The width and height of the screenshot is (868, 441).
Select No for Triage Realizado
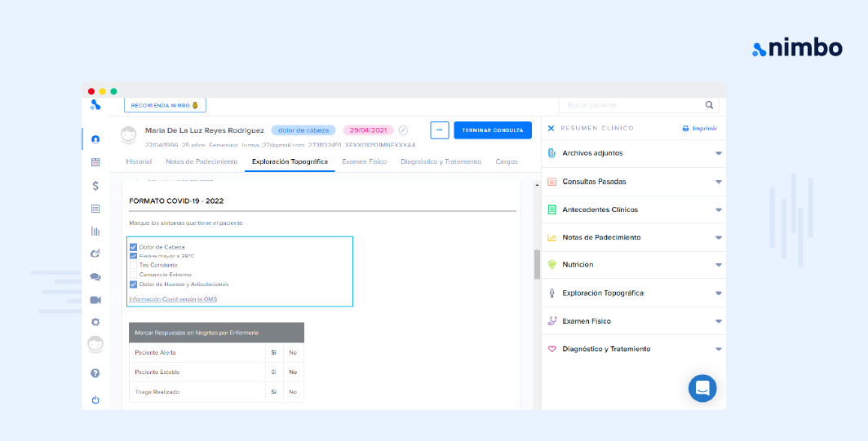[x=293, y=392]
